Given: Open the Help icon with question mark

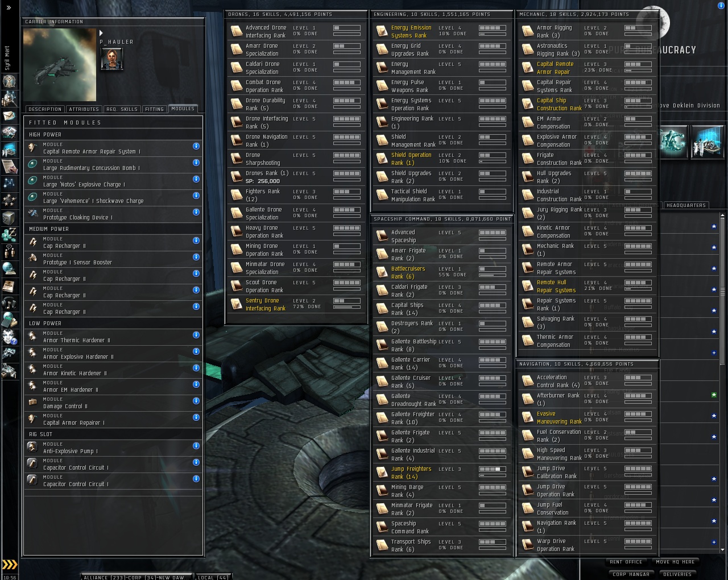Looking at the screenshot, I should [9, 337].
